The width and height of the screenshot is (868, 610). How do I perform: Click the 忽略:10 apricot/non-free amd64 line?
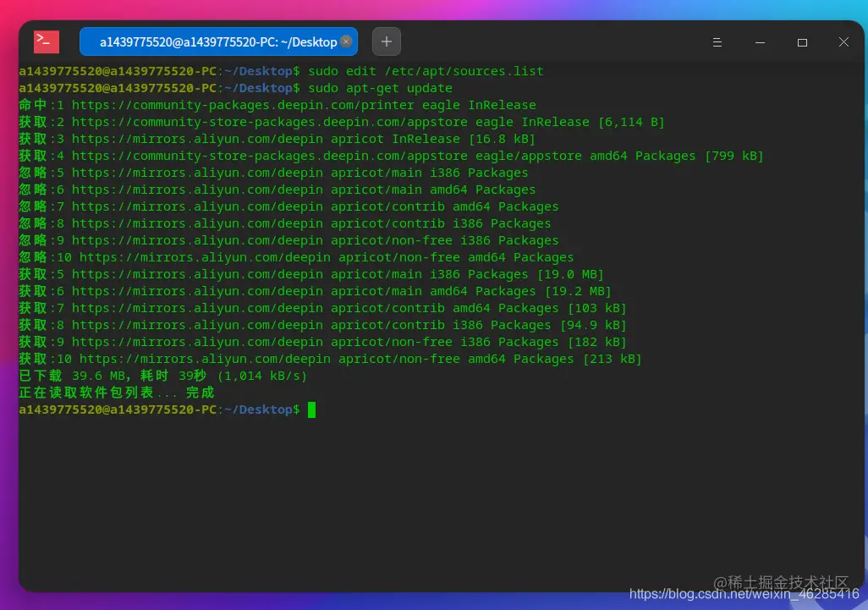[296, 257]
